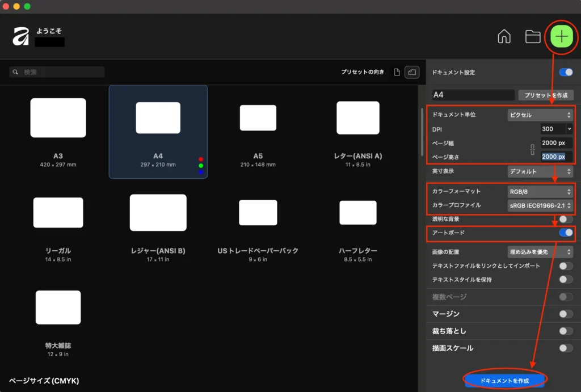Open the カラーフォーマット dropdown
Screen dimensions: 581x392
tap(540, 191)
